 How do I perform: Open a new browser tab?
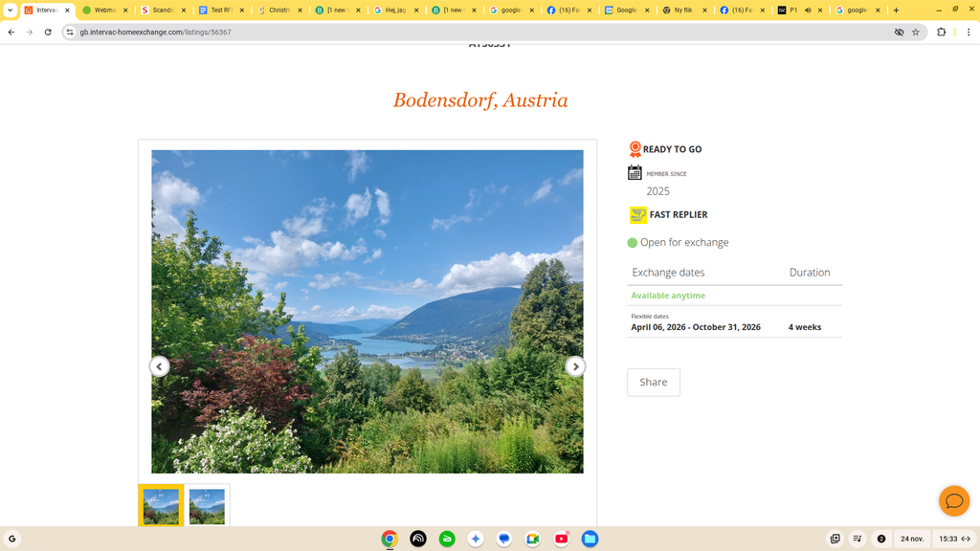coord(896,11)
